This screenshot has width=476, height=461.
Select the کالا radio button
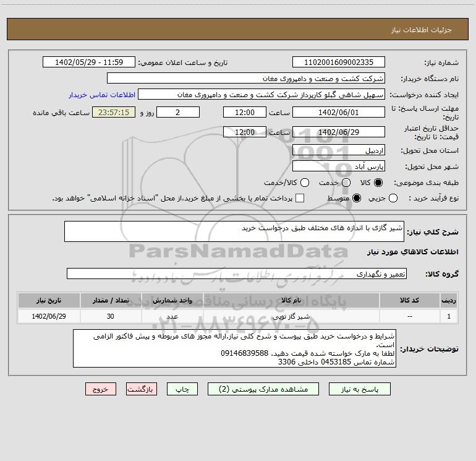[378, 183]
